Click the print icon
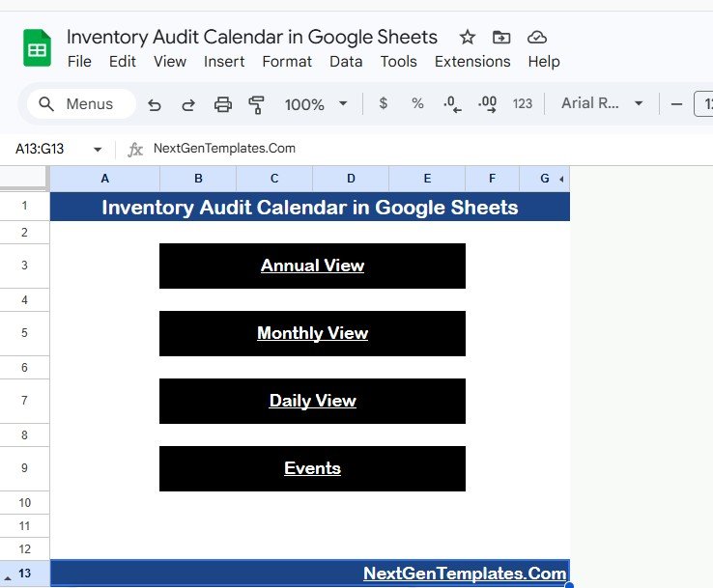 (x=223, y=104)
